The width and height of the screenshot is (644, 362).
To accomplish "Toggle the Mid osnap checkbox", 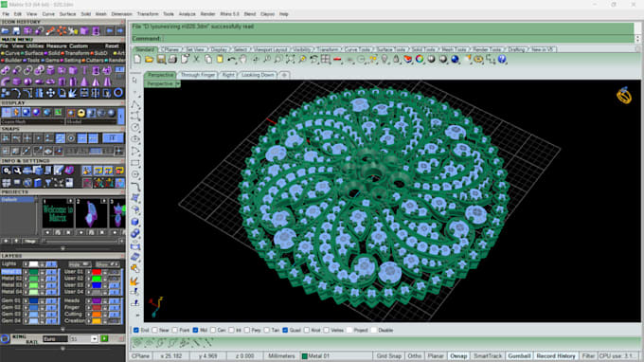I will point(195,330).
